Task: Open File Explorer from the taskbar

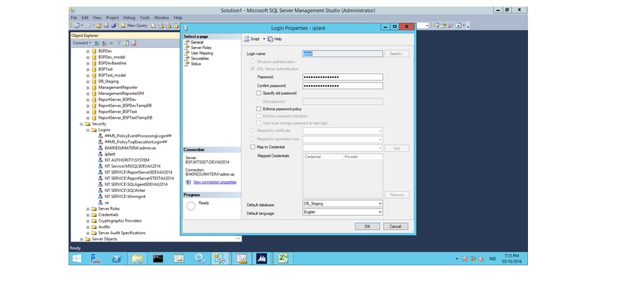Action: click(x=137, y=259)
